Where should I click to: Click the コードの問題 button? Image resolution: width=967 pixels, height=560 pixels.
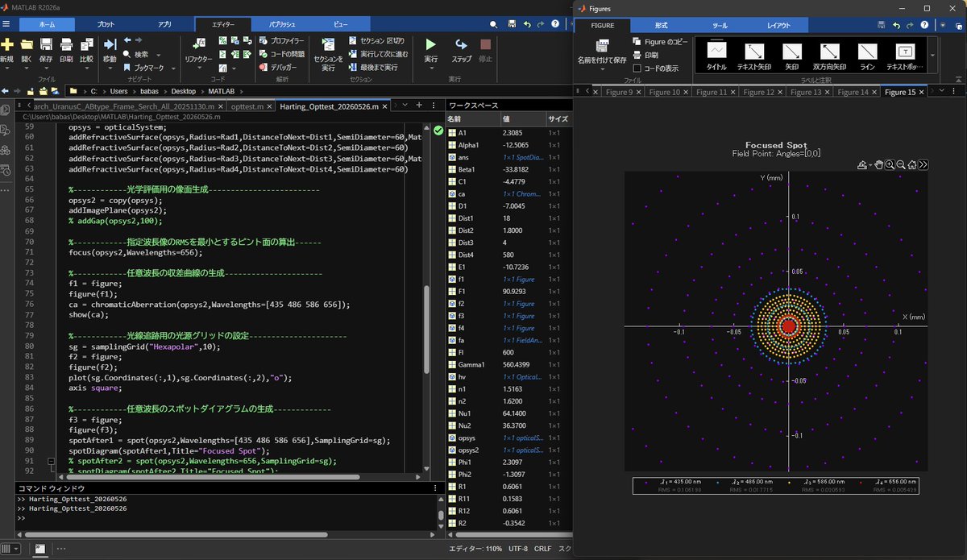click(280, 54)
